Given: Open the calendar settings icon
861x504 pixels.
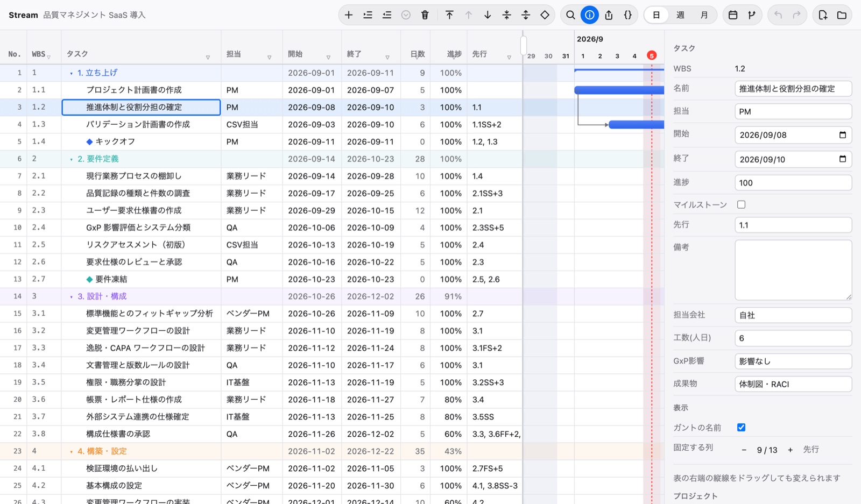Looking at the screenshot, I should tap(733, 15).
